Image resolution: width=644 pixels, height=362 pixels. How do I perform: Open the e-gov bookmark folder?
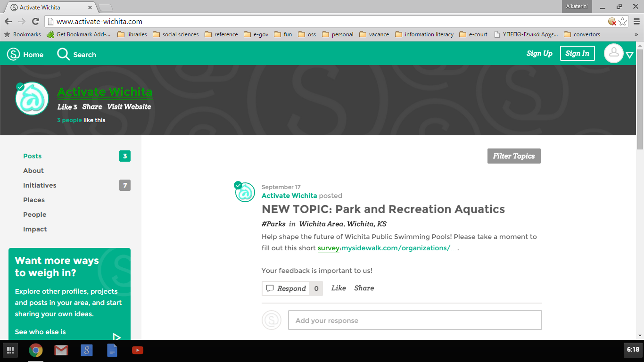coord(256,34)
